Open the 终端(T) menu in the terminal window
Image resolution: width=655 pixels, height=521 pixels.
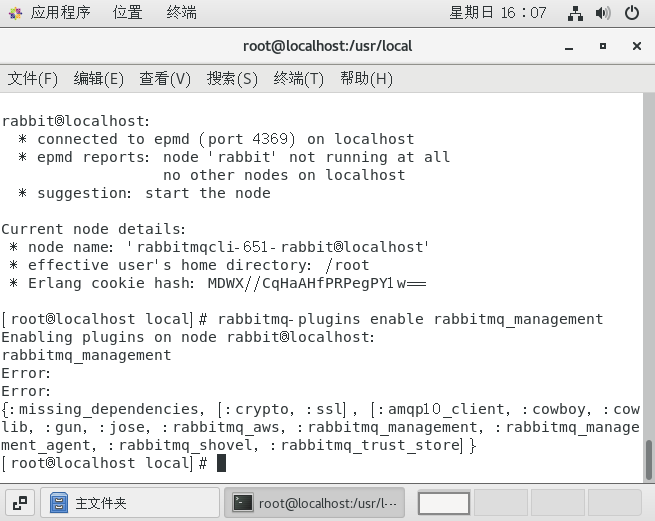(299, 79)
